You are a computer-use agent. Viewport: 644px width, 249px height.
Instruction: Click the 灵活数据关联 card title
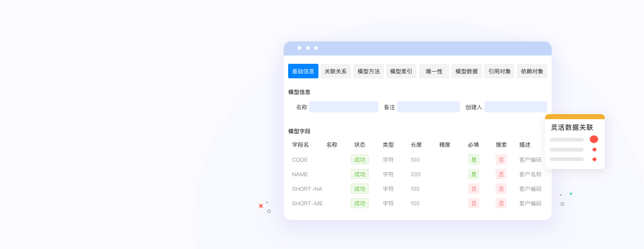tap(572, 128)
